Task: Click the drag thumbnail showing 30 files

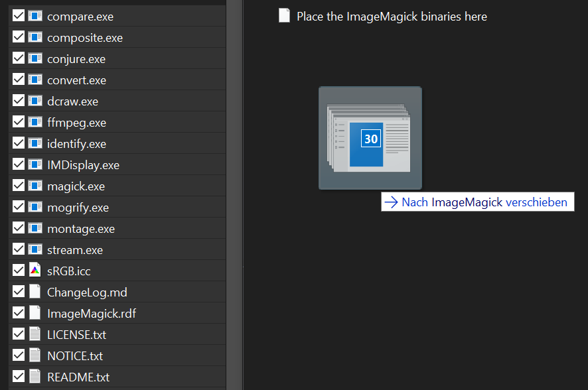Action: pyautogui.click(x=370, y=138)
